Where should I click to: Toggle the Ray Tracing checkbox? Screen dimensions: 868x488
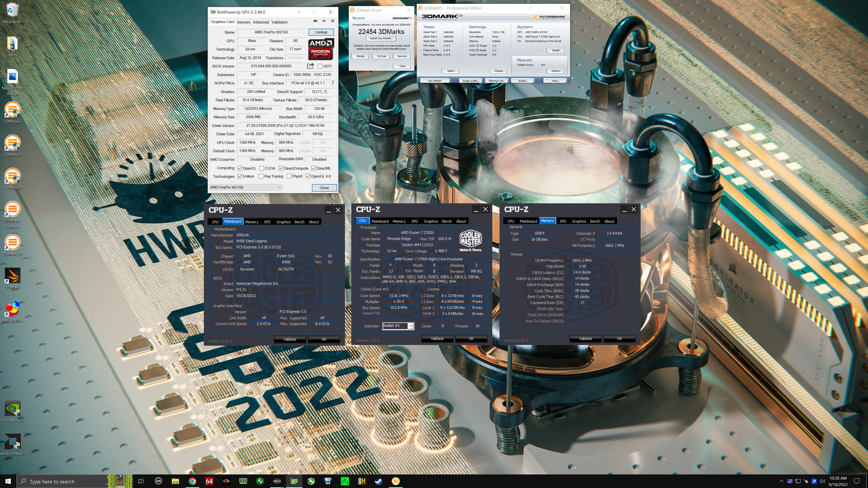pyautogui.click(x=261, y=176)
